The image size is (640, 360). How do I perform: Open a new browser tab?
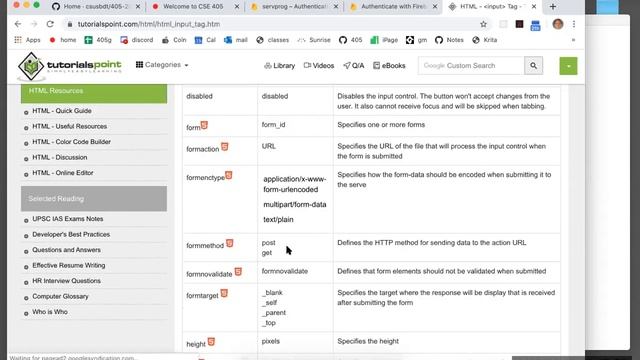[553, 7]
